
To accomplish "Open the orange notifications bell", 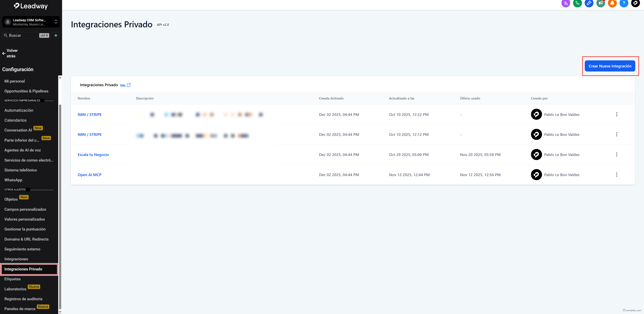I will point(612,3).
